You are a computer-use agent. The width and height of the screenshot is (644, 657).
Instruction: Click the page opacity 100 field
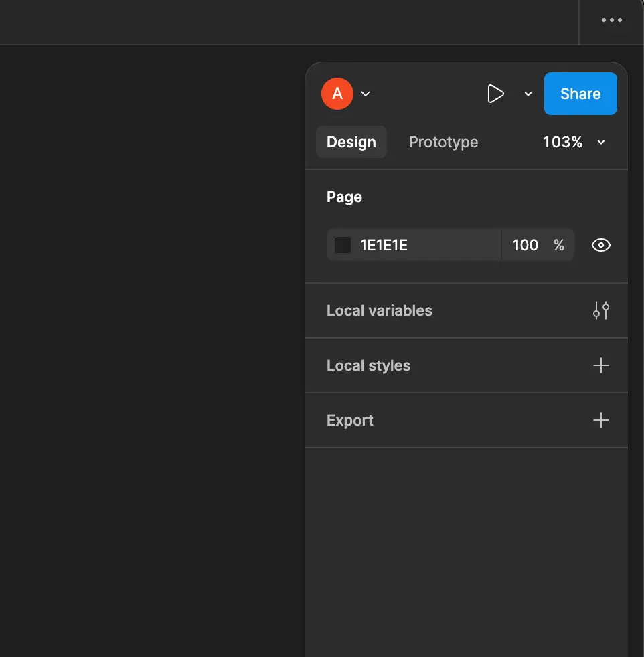[x=526, y=245]
